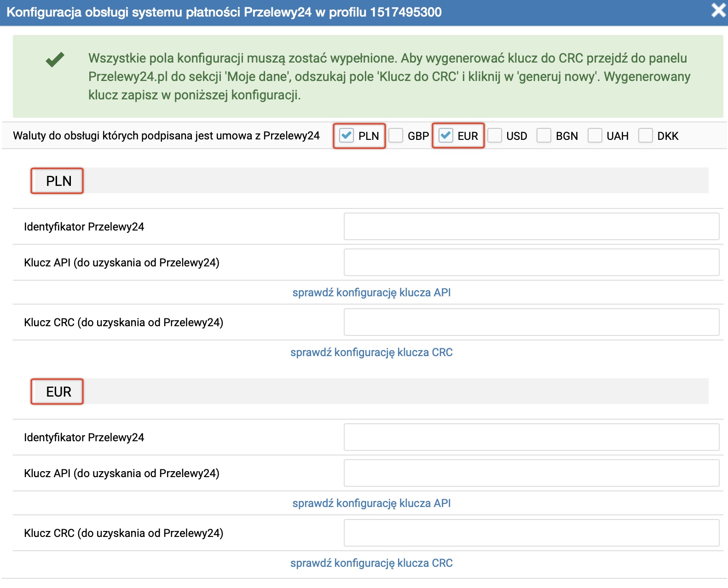Click the EUR Identyfikator Przelewy24 field

pyautogui.click(x=531, y=437)
